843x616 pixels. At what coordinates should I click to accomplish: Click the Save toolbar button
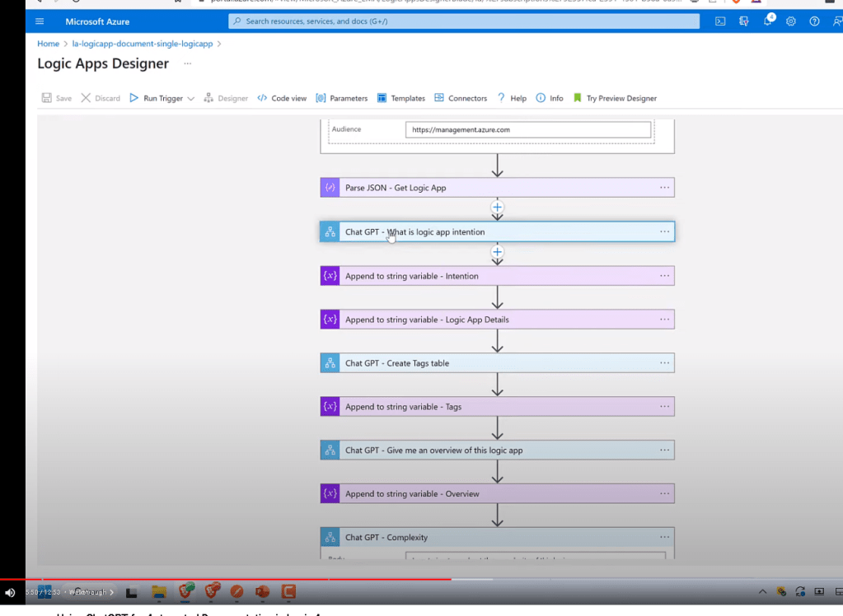pyautogui.click(x=57, y=98)
